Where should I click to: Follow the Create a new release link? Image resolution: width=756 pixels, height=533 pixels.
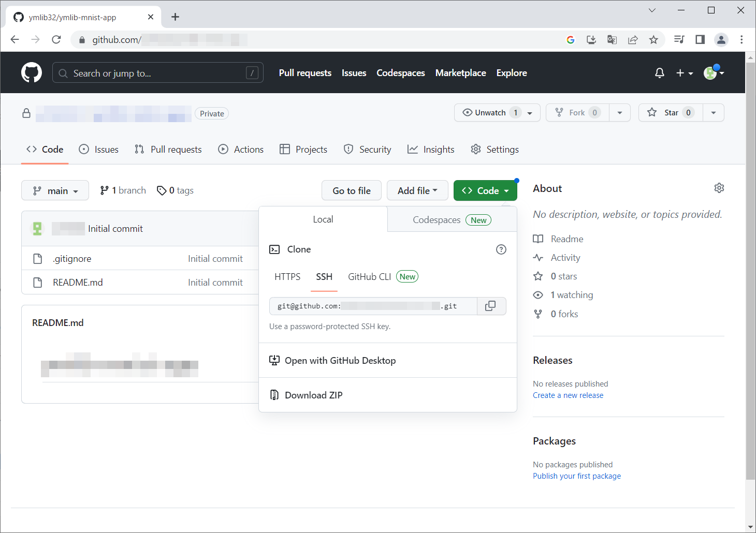click(x=568, y=395)
